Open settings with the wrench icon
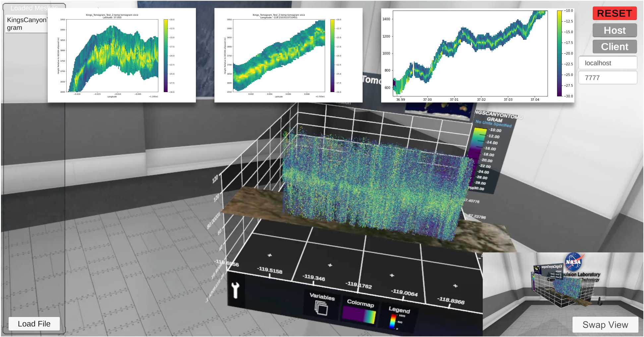 (x=235, y=290)
